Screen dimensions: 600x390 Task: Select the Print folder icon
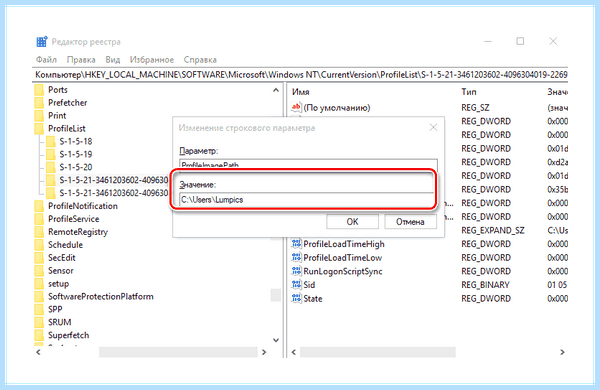pyautogui.click(x=39, y=116)
